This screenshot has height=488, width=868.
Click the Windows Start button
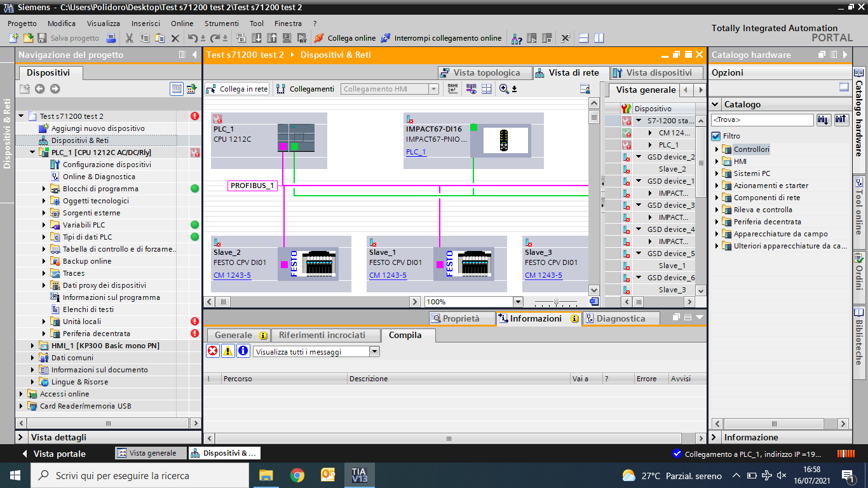click(15, 475)
